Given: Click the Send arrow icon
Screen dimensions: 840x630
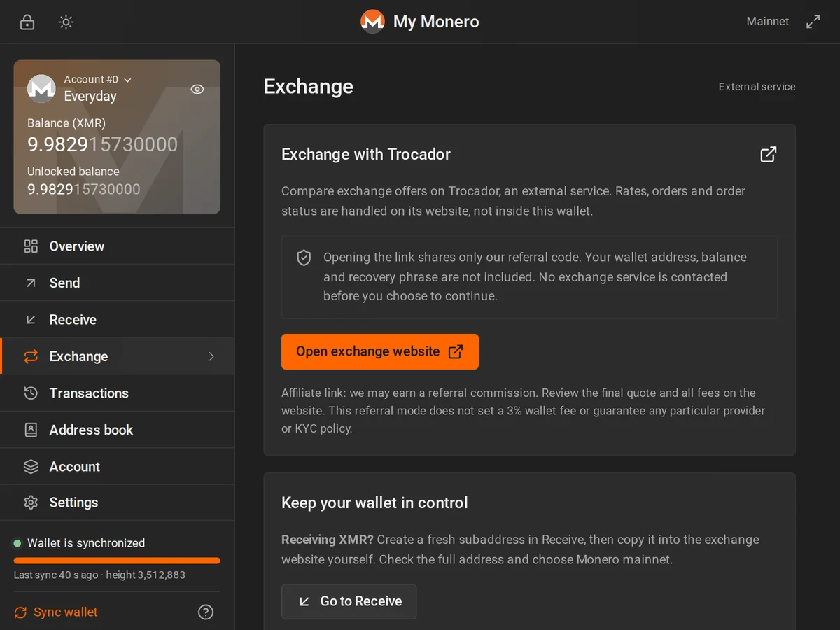Looking at the screenshot, I should (31, 283).
